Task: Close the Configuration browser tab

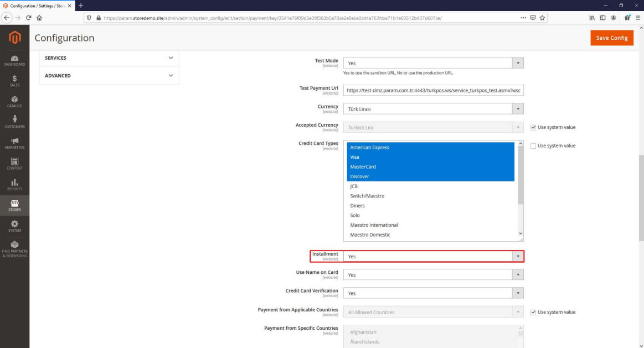Action: pyautogui.click(x=69, y=6)
